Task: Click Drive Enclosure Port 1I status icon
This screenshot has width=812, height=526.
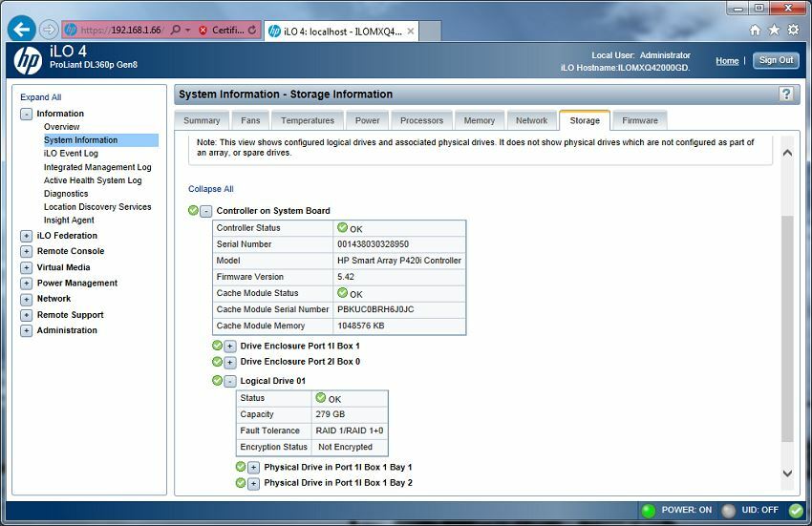Action: tap(217, 346)
